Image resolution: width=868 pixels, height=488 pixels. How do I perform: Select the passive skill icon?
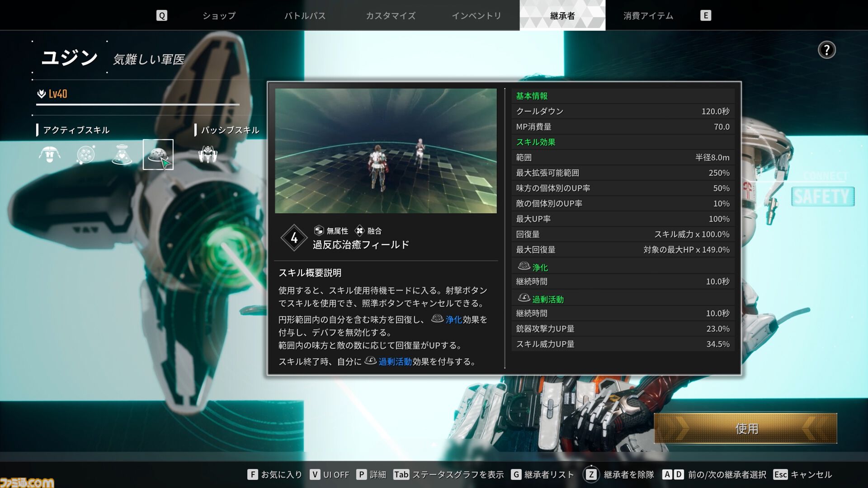coord(208,155)
